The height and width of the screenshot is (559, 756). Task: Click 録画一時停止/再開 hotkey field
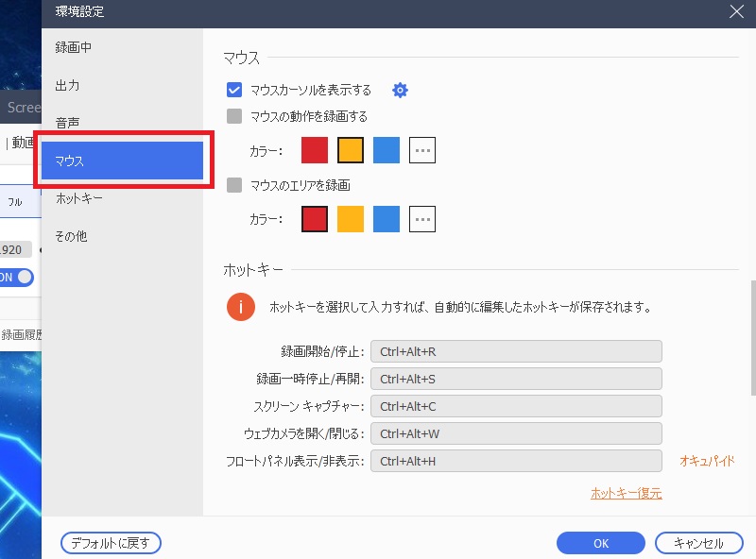point(516,380)
